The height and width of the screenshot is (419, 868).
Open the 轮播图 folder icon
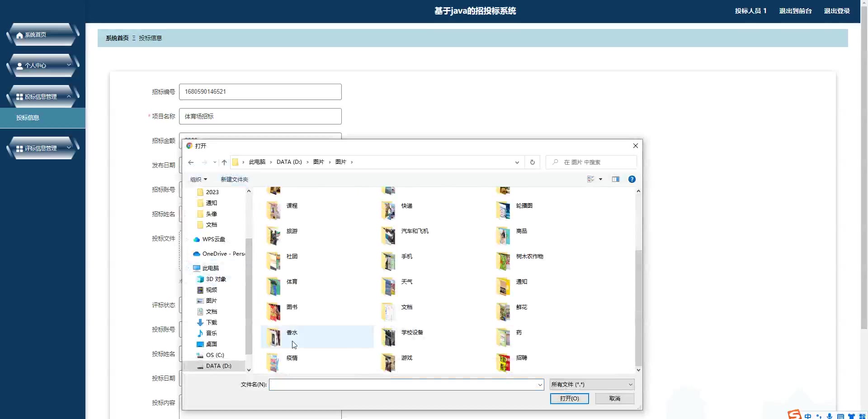coord(503,210)
